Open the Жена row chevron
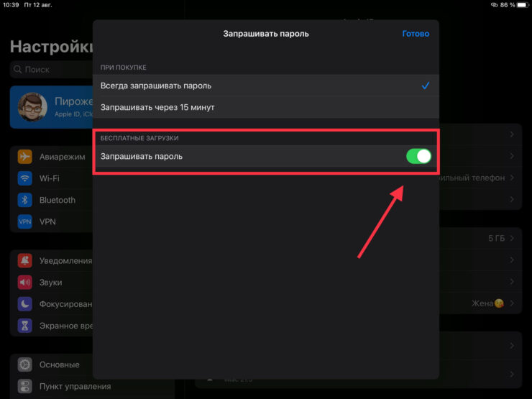The image size is (532, 399). [511, 303]
